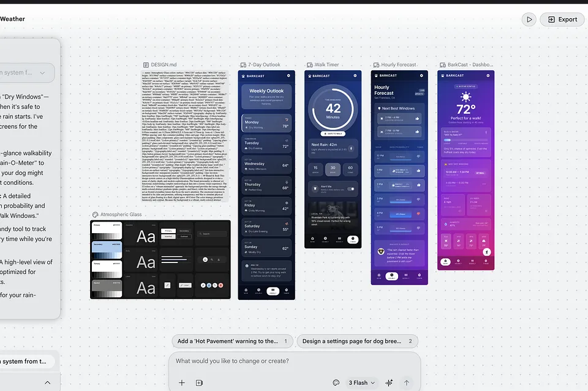Select the Primary color swatch
Image resolution: width=588 pixels, height=391 pixels.
pyautogui.click(x=107, y=231)
